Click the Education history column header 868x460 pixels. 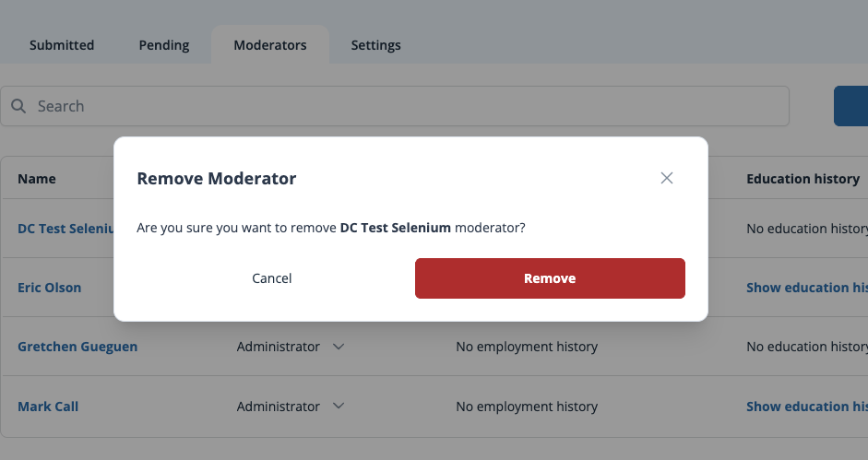803,179
